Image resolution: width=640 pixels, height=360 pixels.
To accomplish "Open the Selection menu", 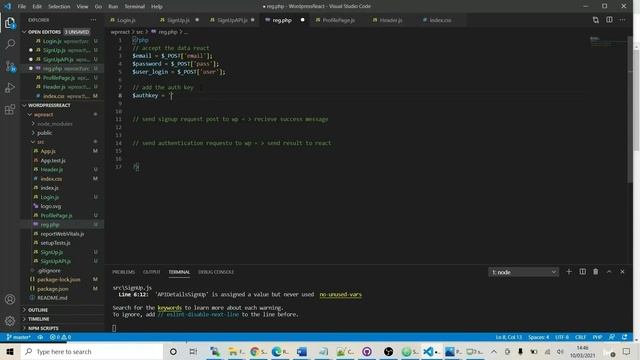I will click(x=59, y=7).
